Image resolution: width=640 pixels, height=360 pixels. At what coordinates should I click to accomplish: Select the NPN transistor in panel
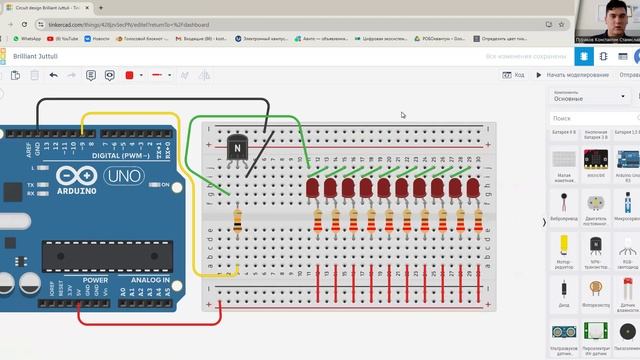point(596,251)
